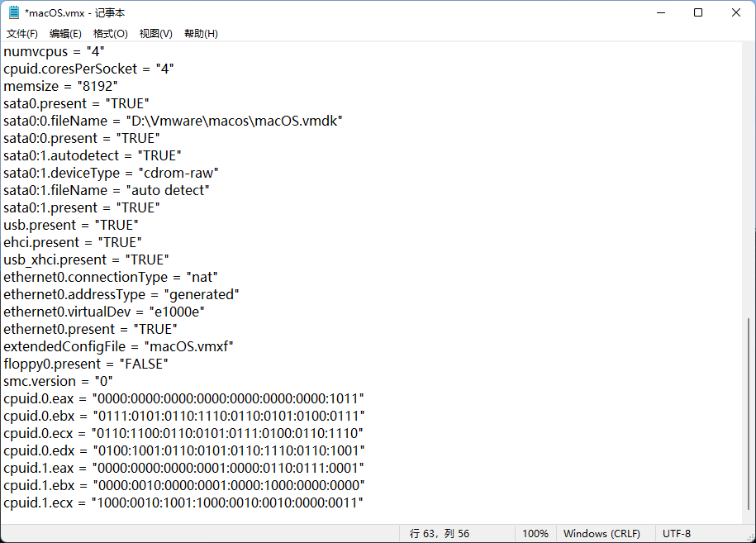This screenshot has height=543, width=756.
Task: Open the 帮助(H) menu
Action: [201, 34]
